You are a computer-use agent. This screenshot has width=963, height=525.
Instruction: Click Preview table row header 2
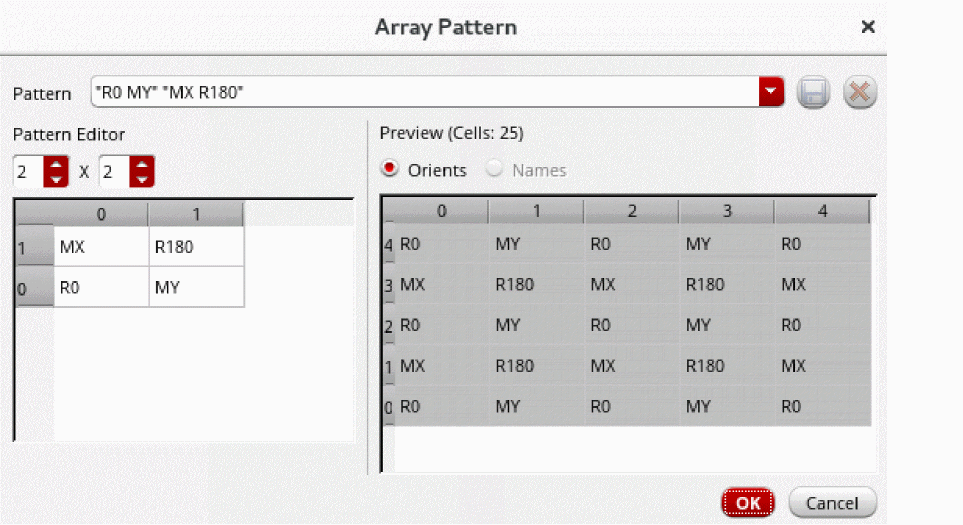pyautogui.click(x=389, y=326)
